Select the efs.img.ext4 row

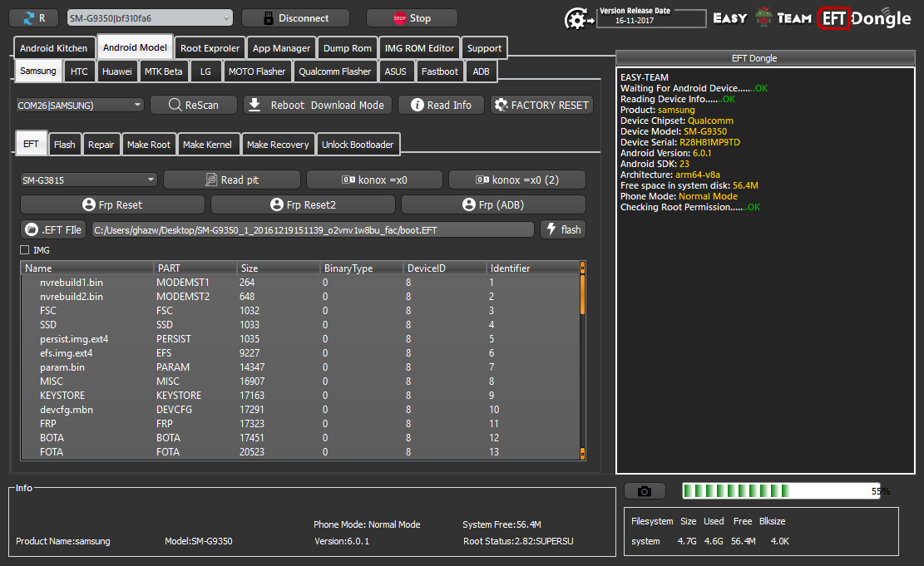300,353
